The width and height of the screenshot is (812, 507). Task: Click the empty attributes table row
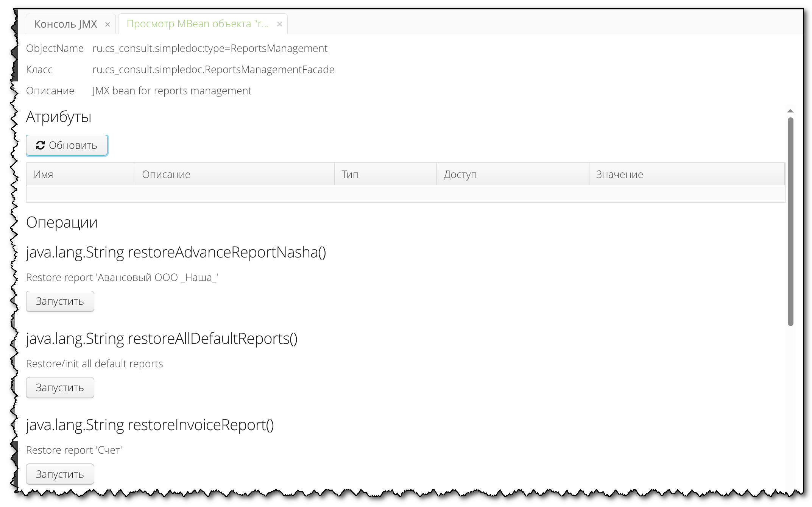tap(405, 194)
